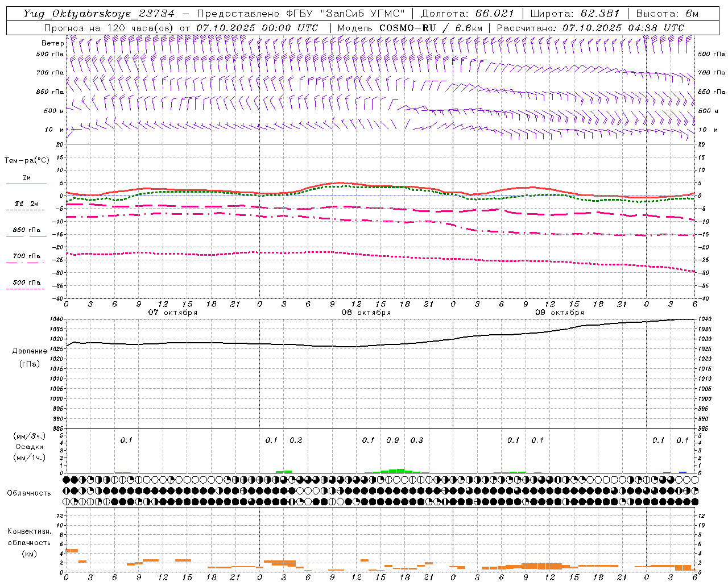
Task: Click the Ветер panel label
Action: 52,43
